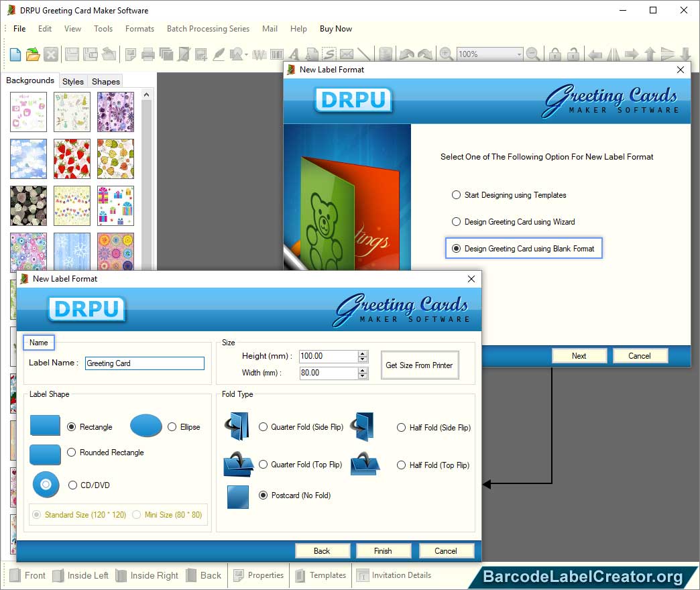The width and height of the screenshot is (700, 590).
Task: Click the Barcode tool icon
Action: [x=277, y=54]
